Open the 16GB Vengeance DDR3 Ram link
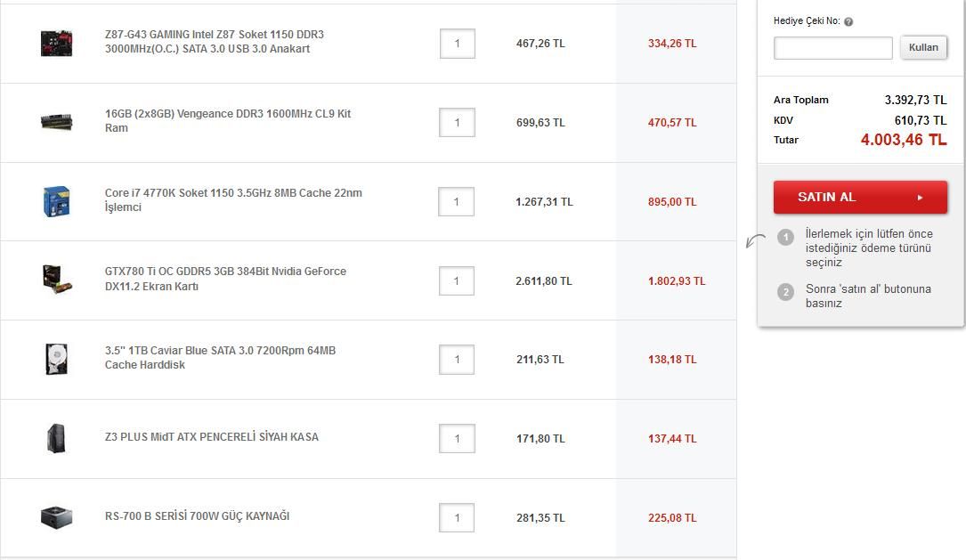 point(227,121)
